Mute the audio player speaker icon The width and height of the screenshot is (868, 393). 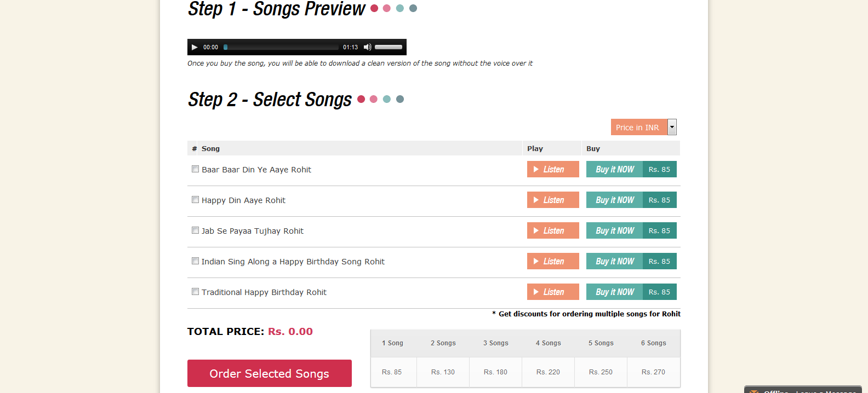(x=367, y=47)
